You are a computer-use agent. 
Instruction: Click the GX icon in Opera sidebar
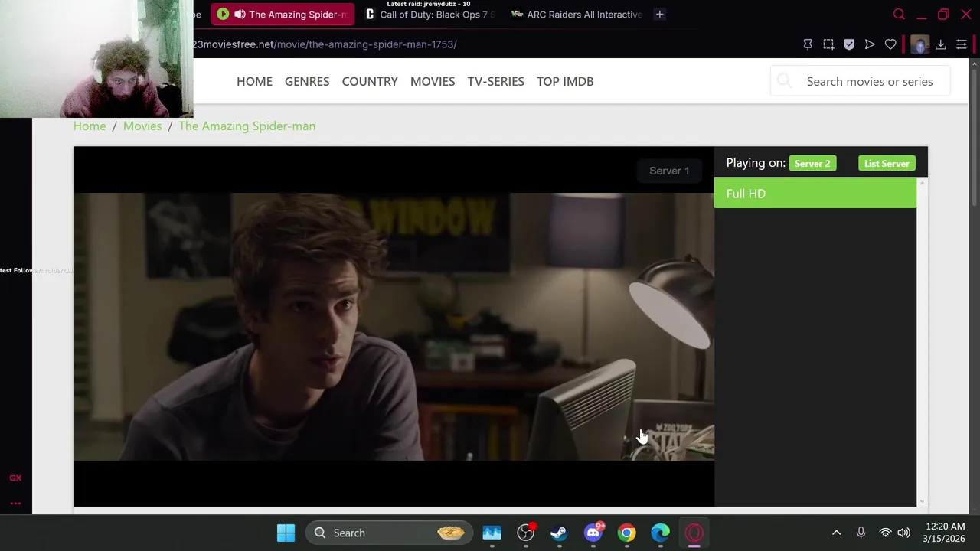(15, 478)
